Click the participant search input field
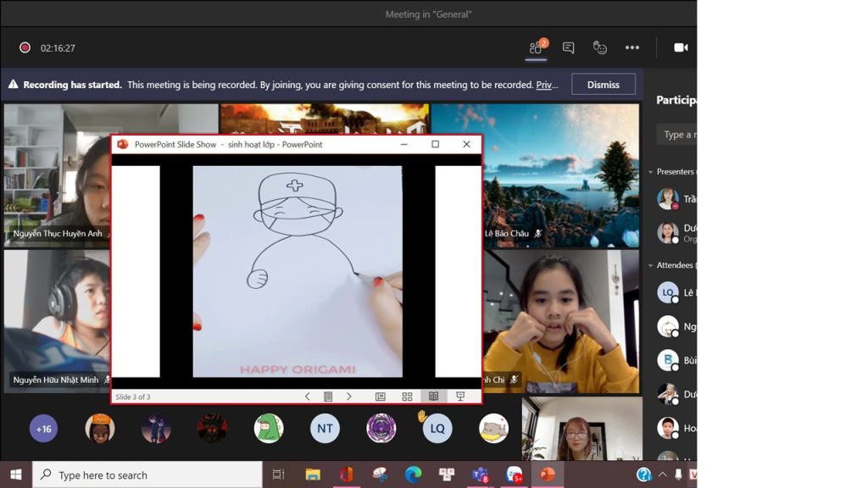 click(678, 134)
